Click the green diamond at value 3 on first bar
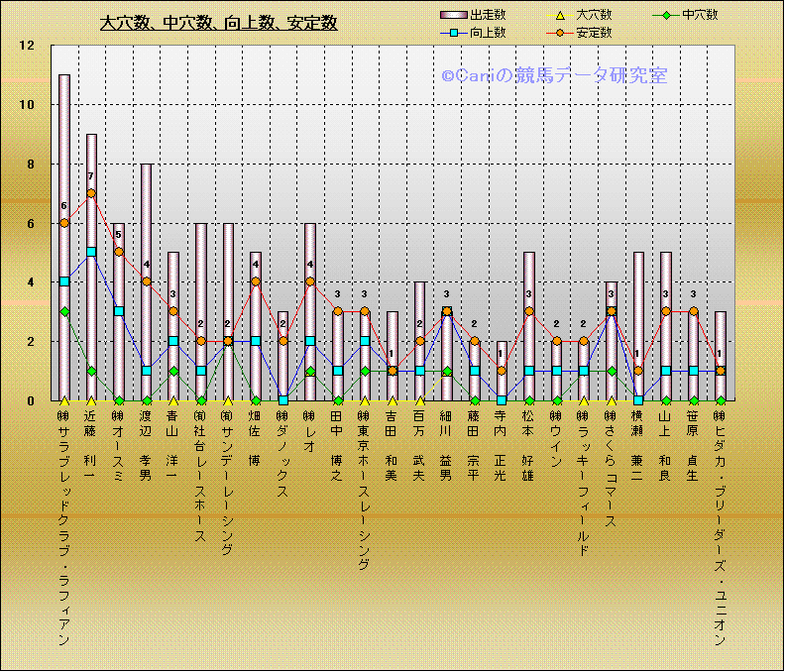The image size is (785, 672). (x=64, y=311)
